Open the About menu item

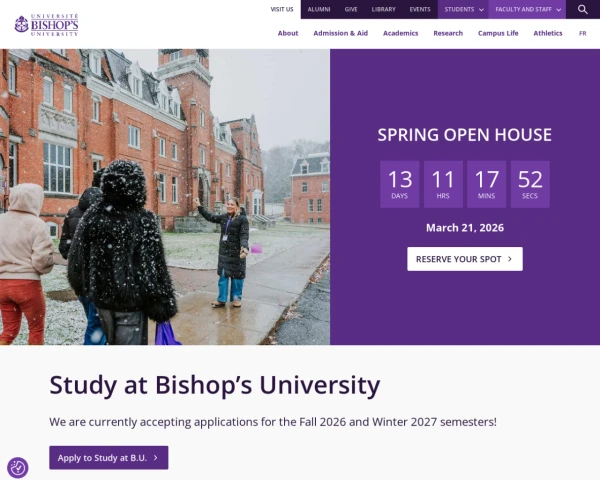point(288,33)
